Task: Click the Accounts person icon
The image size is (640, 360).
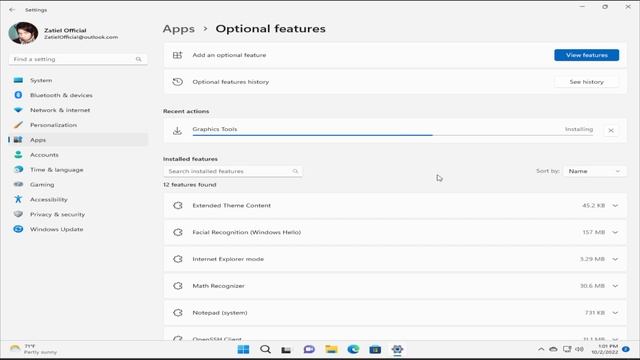Action: pyautogui.click(x=18, y=155)
